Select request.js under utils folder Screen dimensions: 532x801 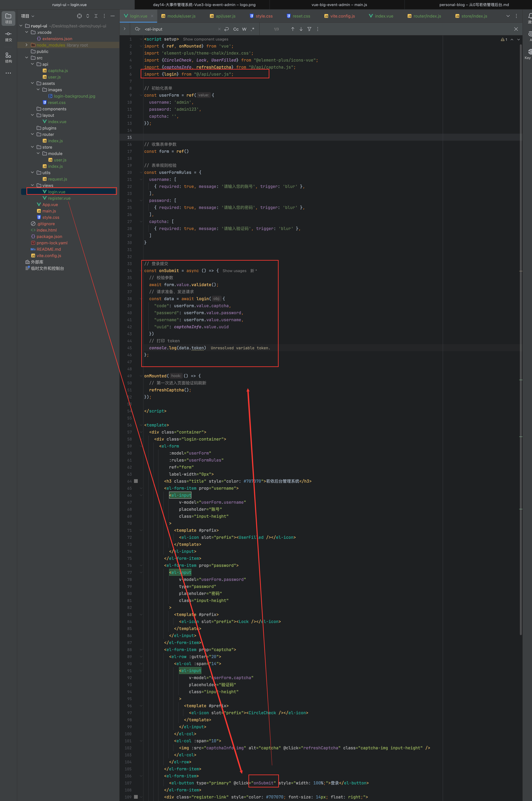click(x=58, y=179)
